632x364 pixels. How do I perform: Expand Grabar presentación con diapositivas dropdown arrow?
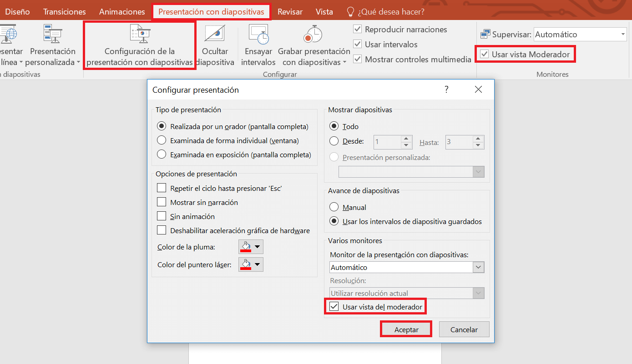coord(344,63)
